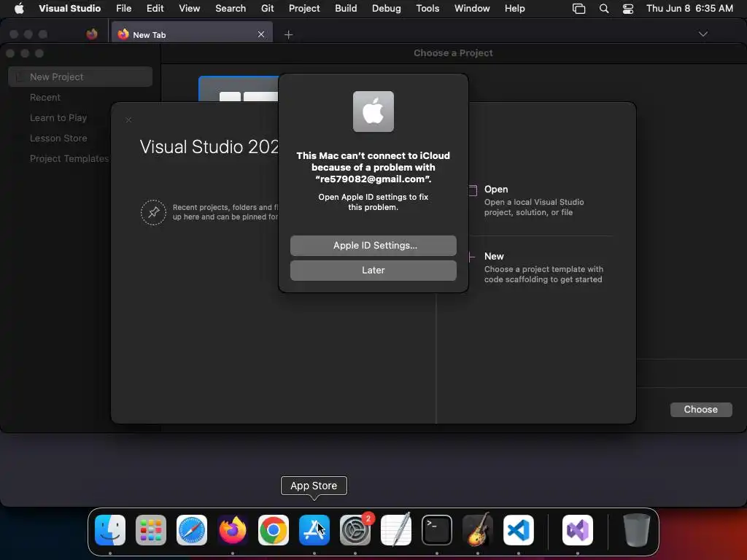Open the Window menu
The width and height of the screenshot is (747, 560).
(472, 8)
